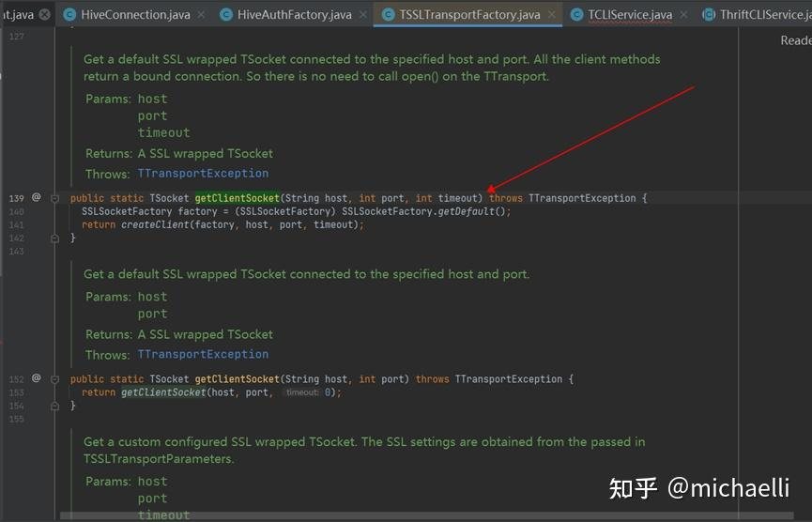This screenshot has height=522, width=812.
Task: Close the TSSLTransportFactory.java tab
Action: click(553, 14)
